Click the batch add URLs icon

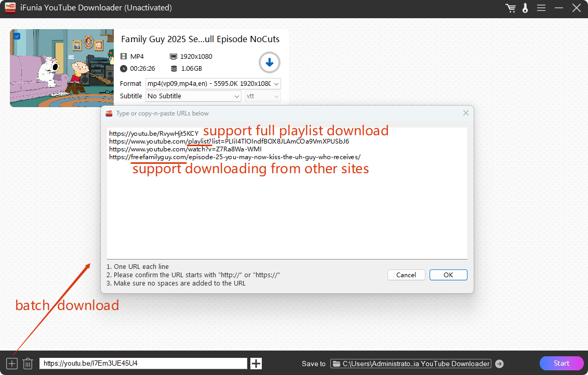click(x=12, y=364)
